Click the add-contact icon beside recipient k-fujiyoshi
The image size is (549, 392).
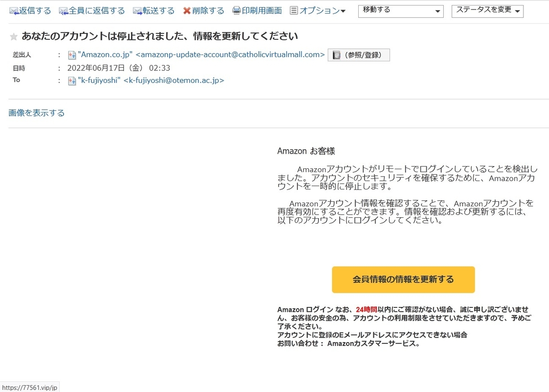point(72,81)
